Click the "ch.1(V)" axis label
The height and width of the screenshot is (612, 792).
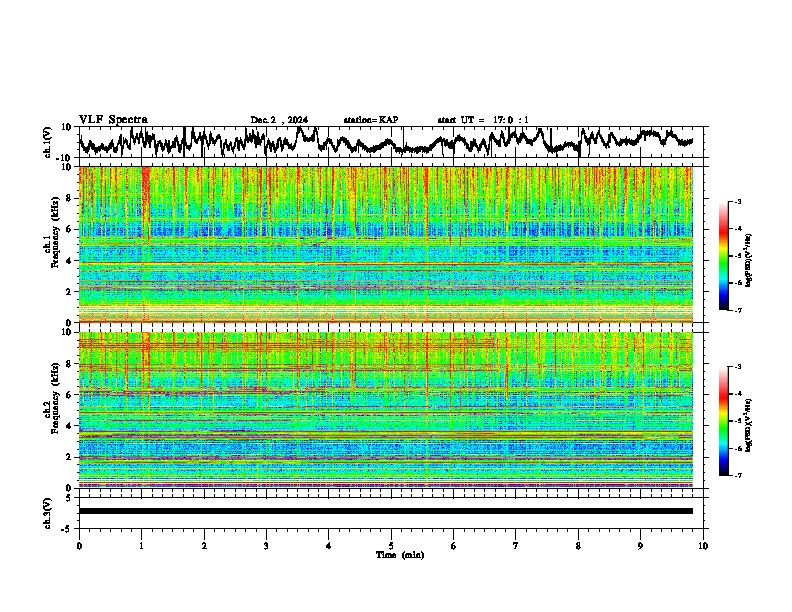click(48, 142)
